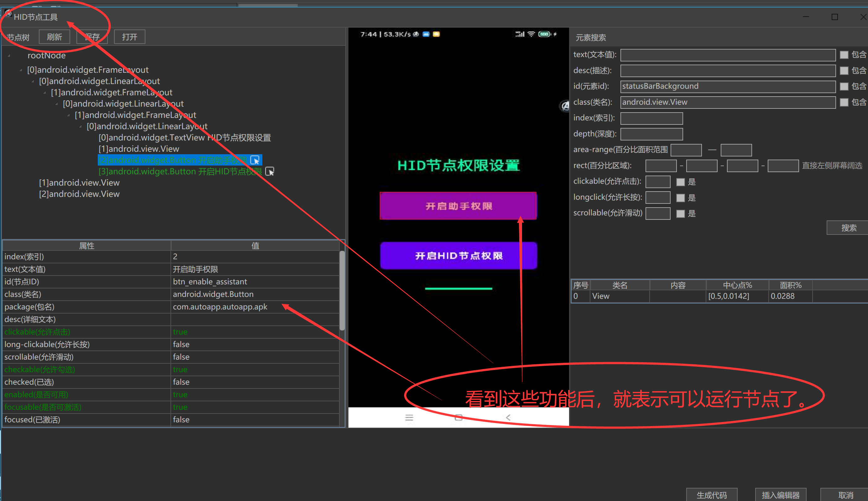
Task: Click the desc(描述) search input field
Action: 728,71
